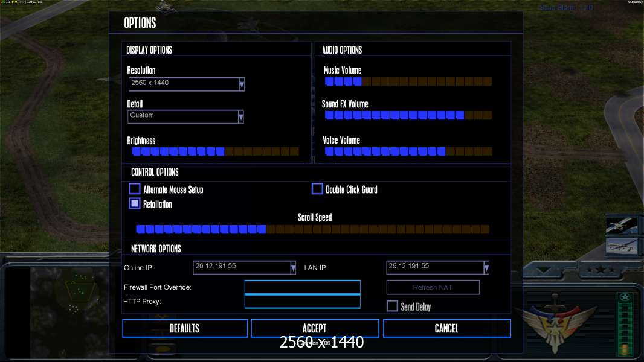Enable Double Click Guard checkbox
This screenshot has height=362, width=644.
(317, 189)
